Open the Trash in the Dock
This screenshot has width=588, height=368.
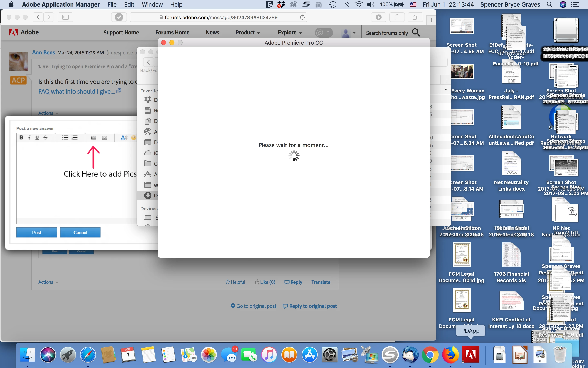[560, 355]
